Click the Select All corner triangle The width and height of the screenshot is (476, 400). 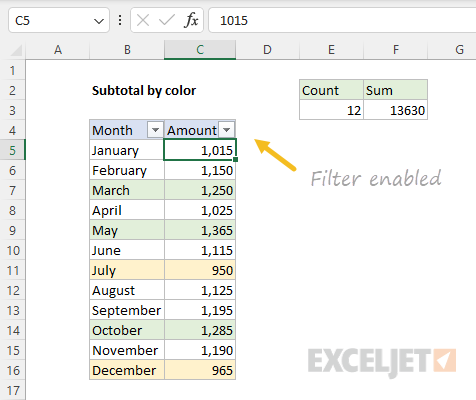pyautogui.click(x=16, y=50)
